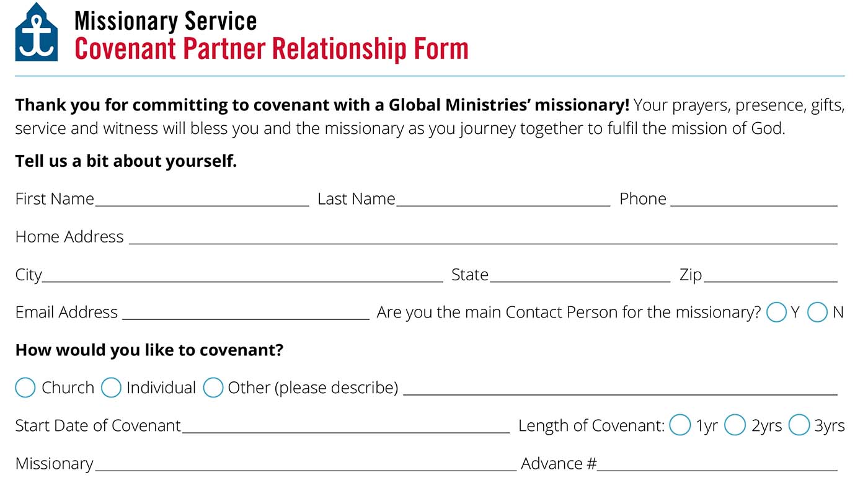Image resolution: width=868 pixels, height=488 pixels.
Task: Pick 3yrs Length of Covenant
Action: tap(799, 425)
